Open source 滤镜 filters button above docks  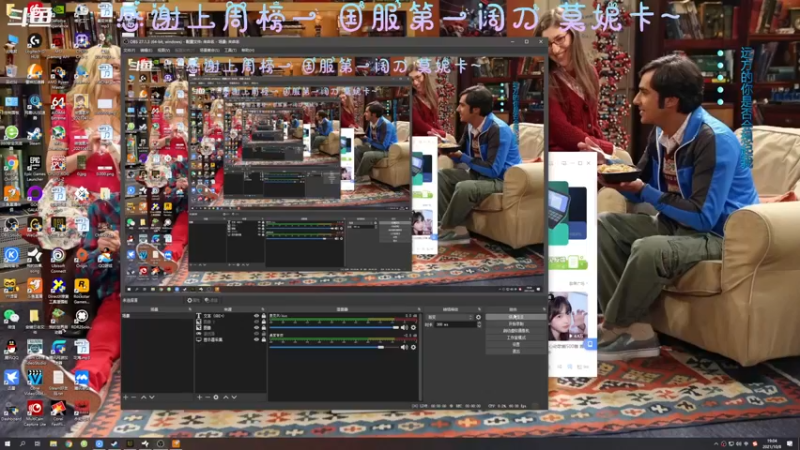point(211,301)
